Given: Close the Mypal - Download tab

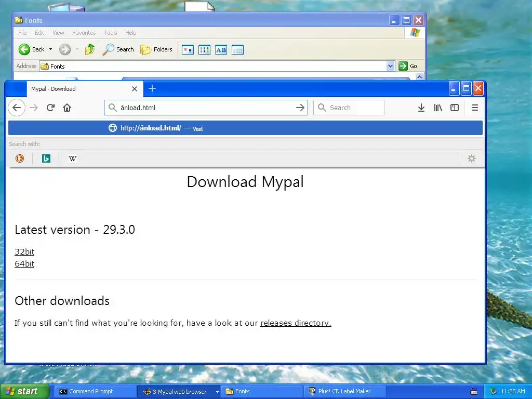Looking at the screenshot, I should [135, 89].
